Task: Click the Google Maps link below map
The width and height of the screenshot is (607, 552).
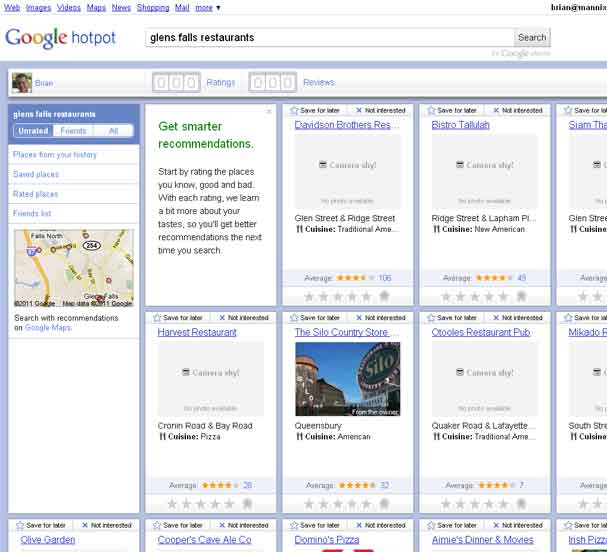Action: (x=48, y=328)
